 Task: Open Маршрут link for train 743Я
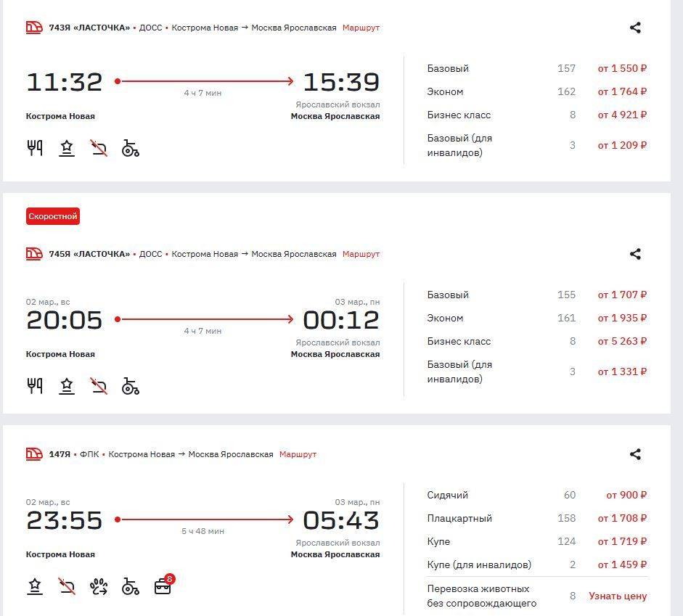tap(361, 28)
